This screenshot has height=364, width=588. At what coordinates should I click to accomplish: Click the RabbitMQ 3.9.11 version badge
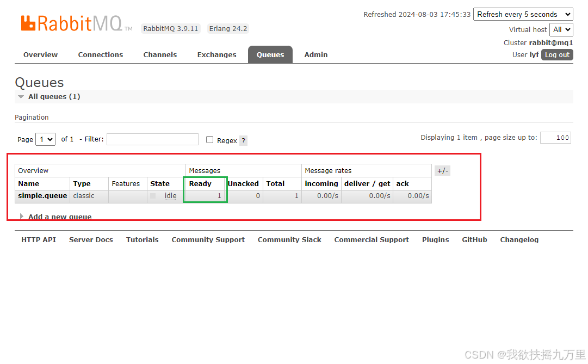click(x=171, y=29)
